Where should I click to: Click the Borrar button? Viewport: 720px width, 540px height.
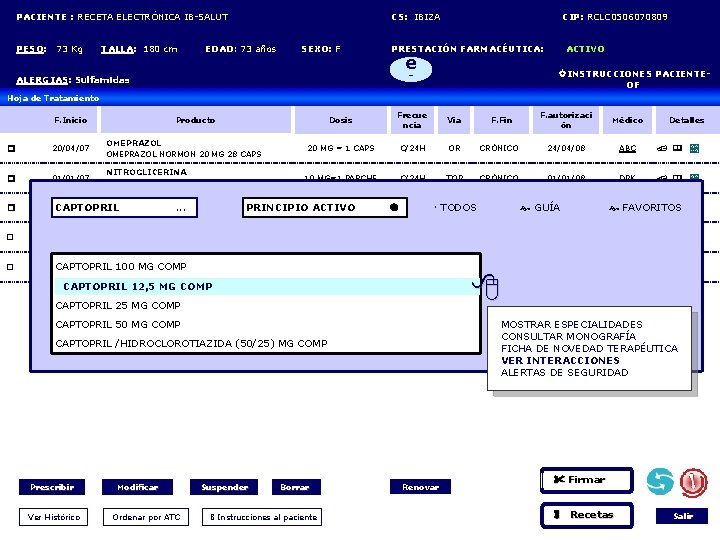pos(296,487)
